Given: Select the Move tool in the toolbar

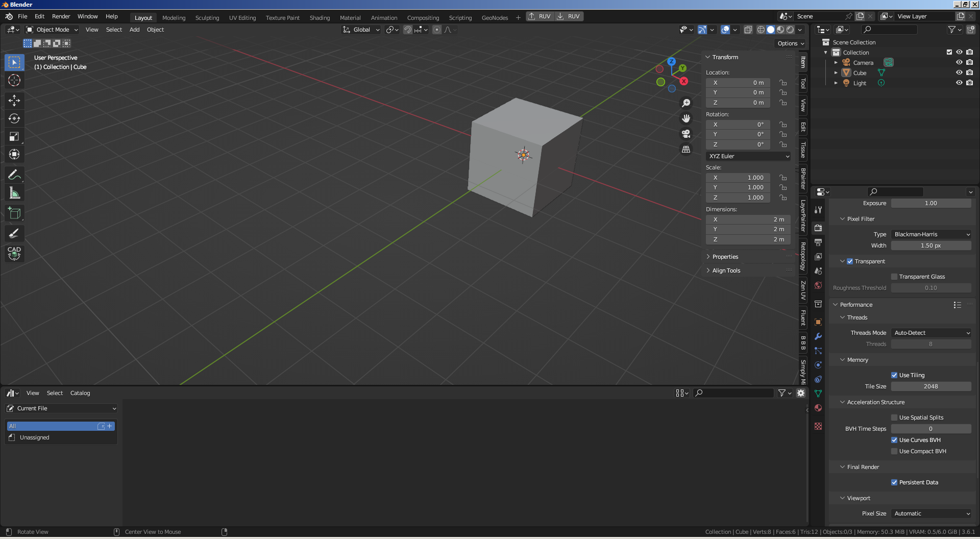Looking at the screenshot, I should tap(14, 101).
